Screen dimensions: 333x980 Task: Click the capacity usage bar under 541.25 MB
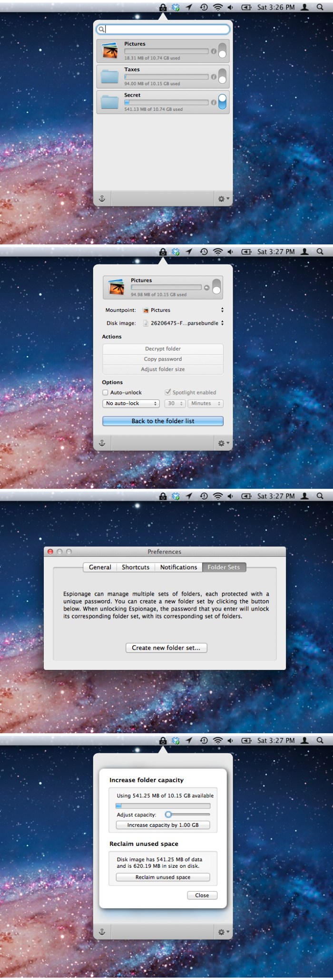(163, 806)
